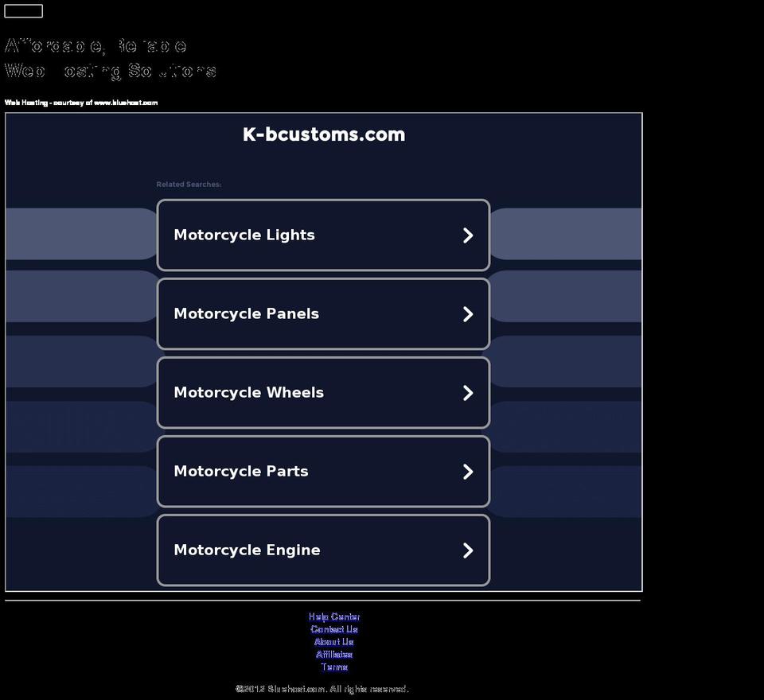Open the Motorcycle Panels search result

[x=323, y=313]
